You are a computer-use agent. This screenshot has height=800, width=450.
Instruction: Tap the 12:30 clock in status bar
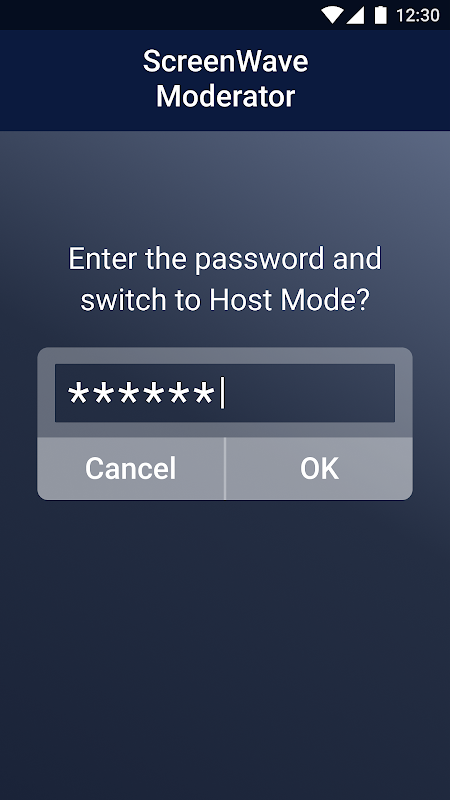pos(417,15)
